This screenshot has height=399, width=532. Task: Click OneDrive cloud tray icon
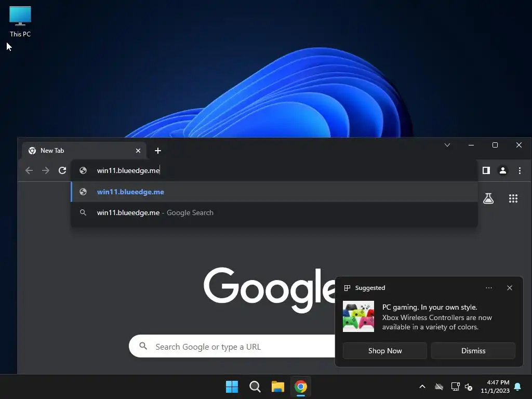coord(439,387)
